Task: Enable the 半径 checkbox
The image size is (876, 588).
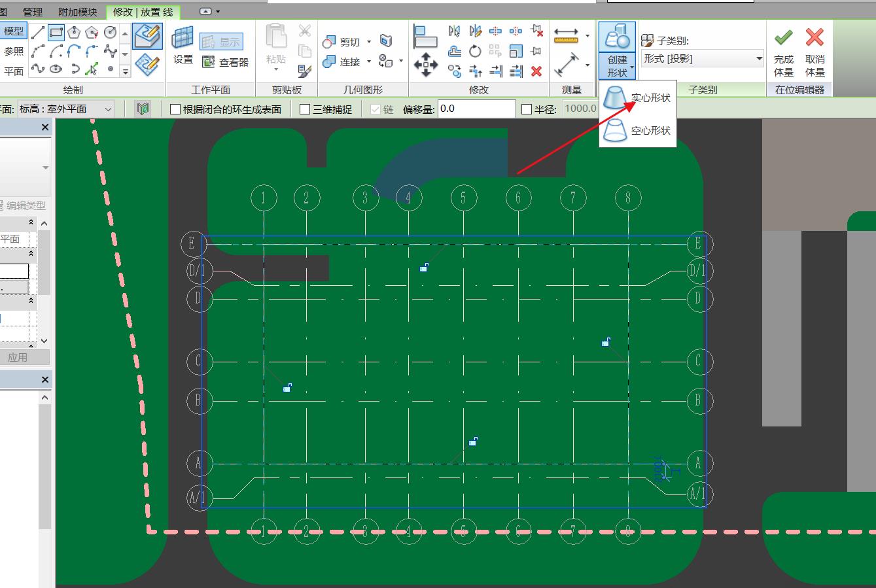Action: pos(527,109)
